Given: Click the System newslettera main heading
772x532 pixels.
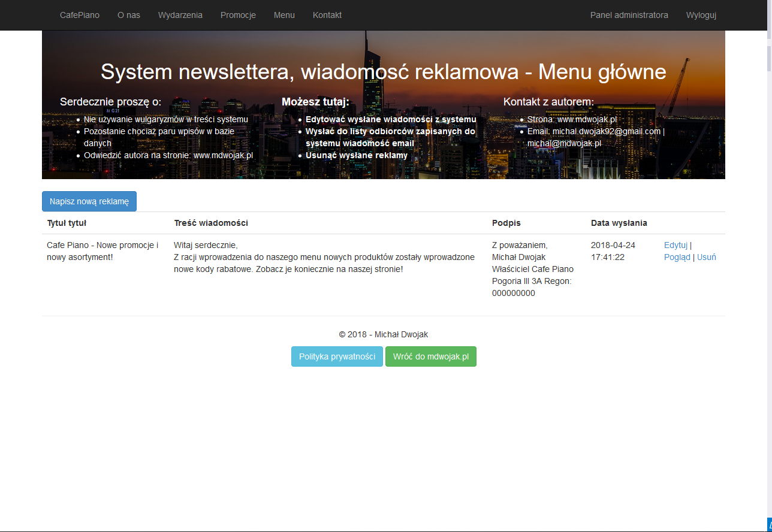Looking at the screenshot, I should pyautogui.click(x=384, y=72).
